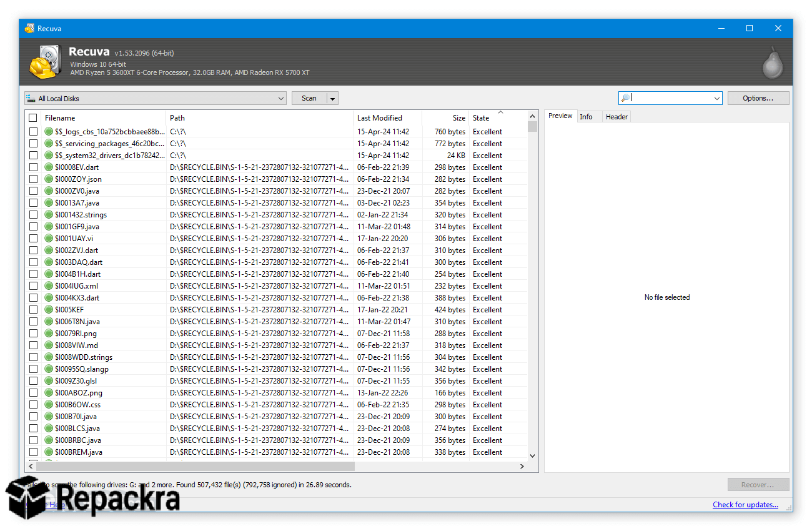This screenshot has width=812, height=531.
Task: Check the box for $I000ZV0.java
Action: [x=33, y=191]
